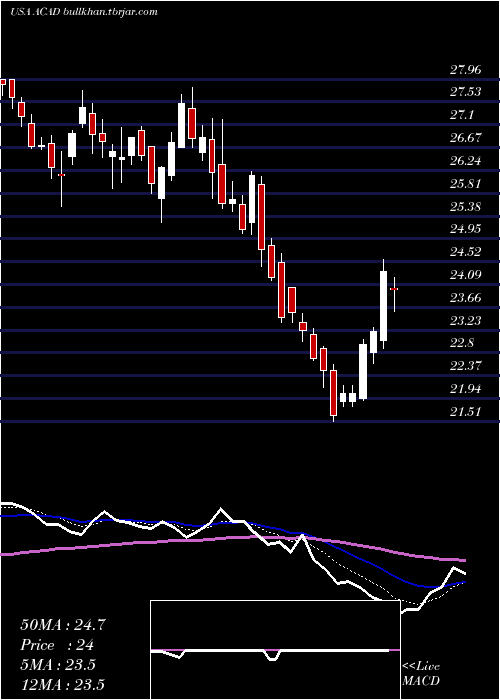Click the 50MA : 24.7 readout

click(63, 625)
